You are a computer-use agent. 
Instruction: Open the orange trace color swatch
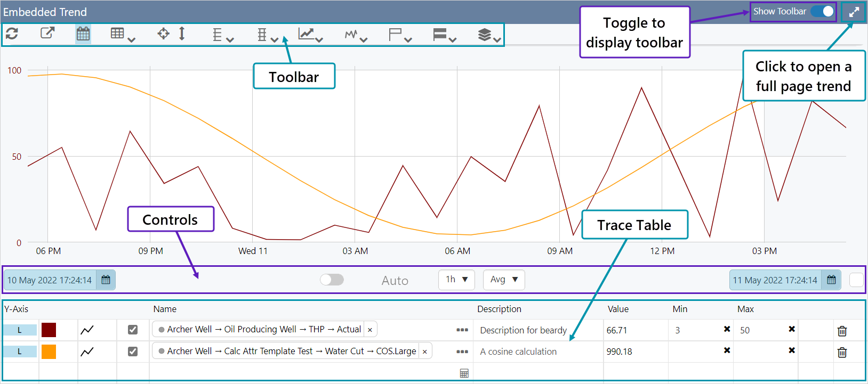tap(49, 352)
